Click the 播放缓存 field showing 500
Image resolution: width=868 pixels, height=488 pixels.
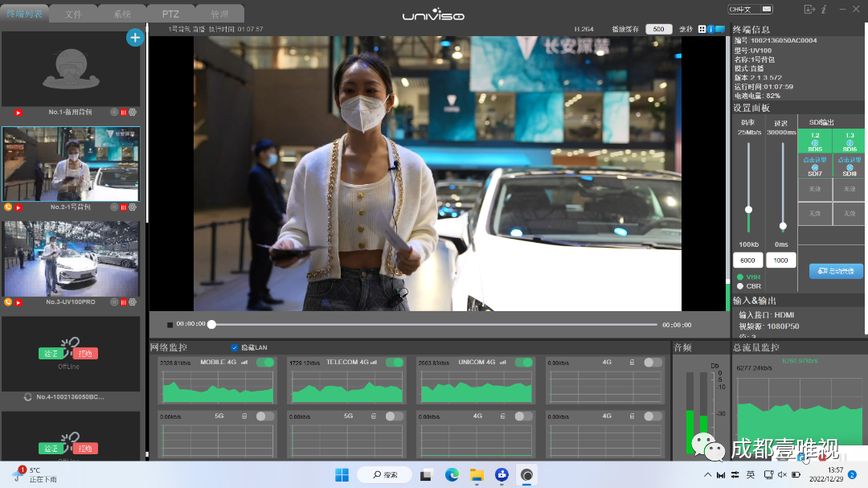point(659,30)
